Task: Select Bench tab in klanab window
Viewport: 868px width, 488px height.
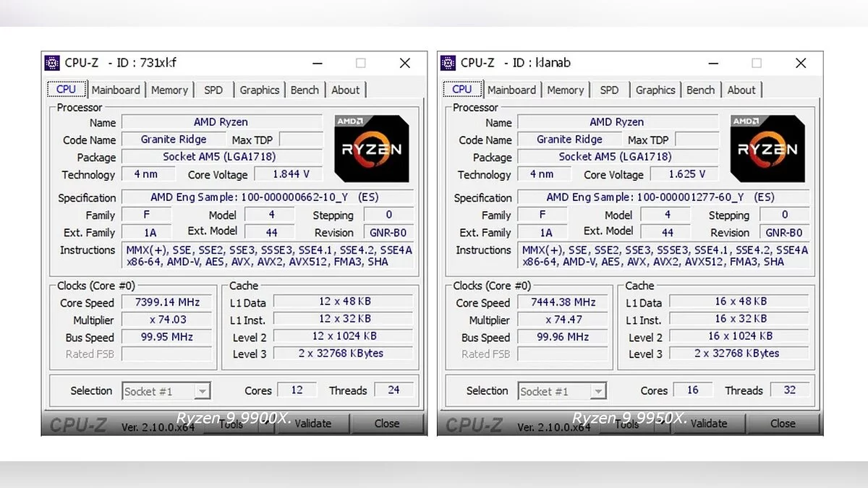Action: (700, 90)
